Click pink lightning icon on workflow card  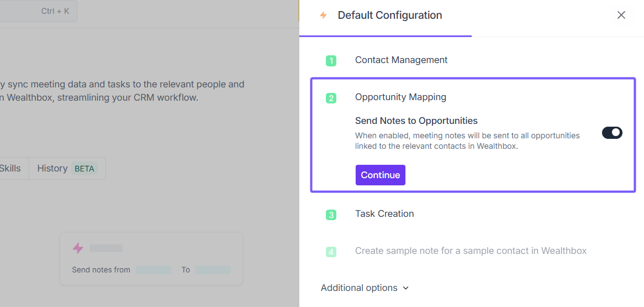click(x=78, y=248)
